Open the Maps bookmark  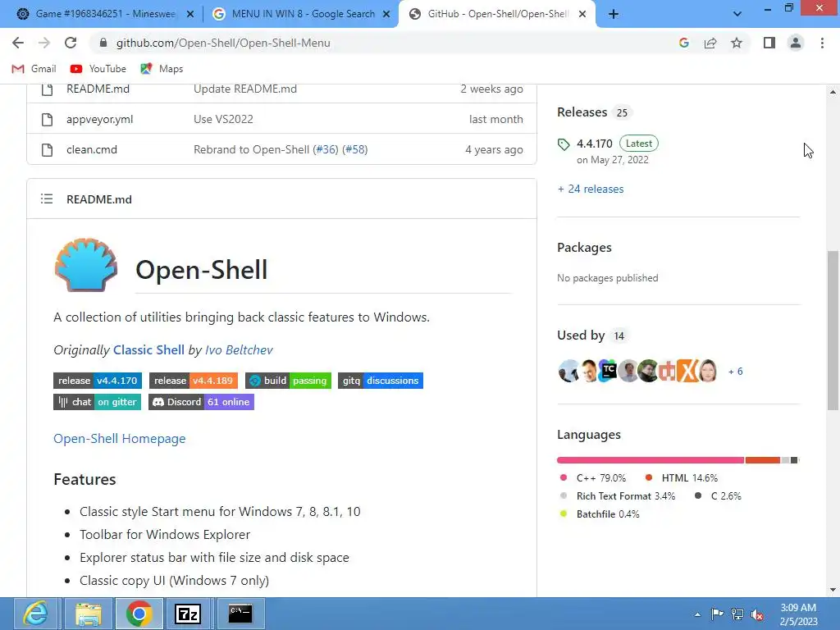pyautogui.click(x=162, y=69)
